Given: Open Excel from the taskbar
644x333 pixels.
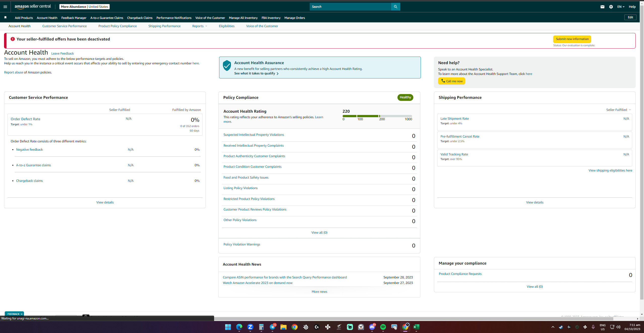Looking at the screenshot, I should pyautogui.click(x=416, y=327).
